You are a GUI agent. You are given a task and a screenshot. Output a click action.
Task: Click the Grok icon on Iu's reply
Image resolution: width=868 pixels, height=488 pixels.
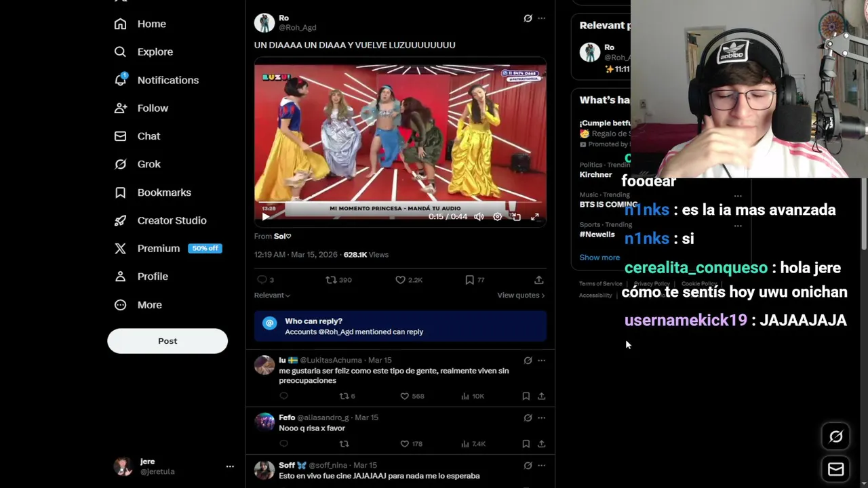(x=528, y=361)
